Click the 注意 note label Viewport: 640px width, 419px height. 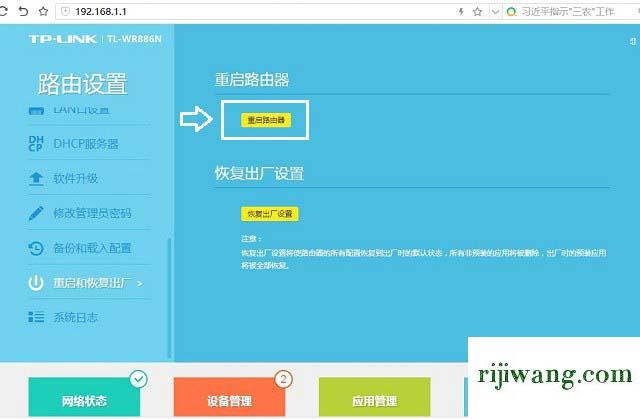pyautogui.click(x=250, y=239)
